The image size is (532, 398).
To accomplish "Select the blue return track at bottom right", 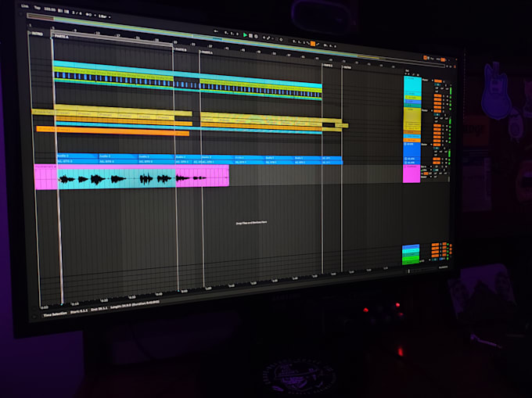I will point(411,247).
